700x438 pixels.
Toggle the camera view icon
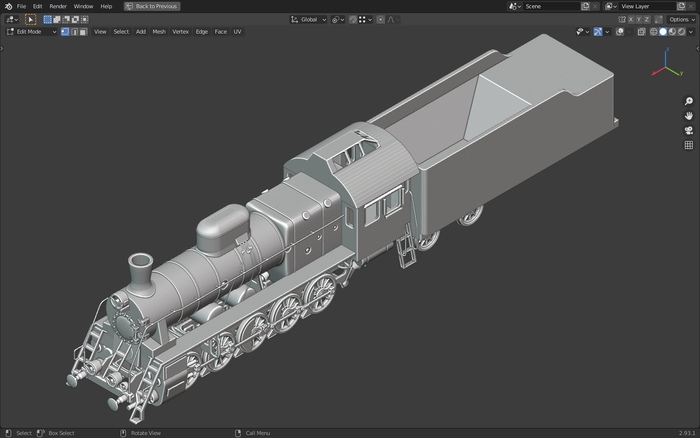point(688,131)
